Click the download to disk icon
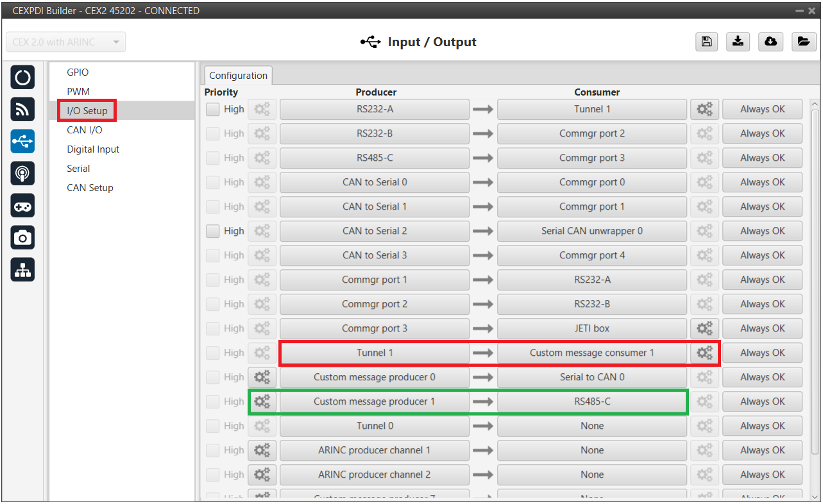This screenshot has height=504, width=823. click(x=738, y=42)
